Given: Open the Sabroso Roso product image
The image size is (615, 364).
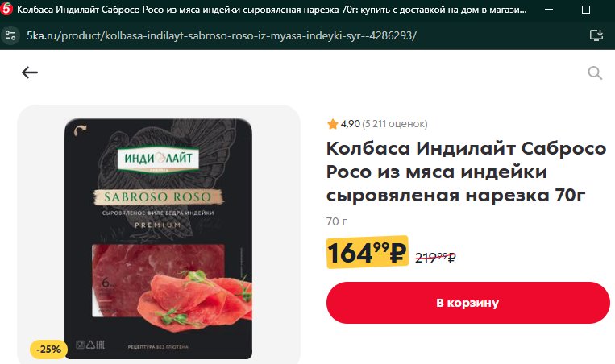Looking at the screenshot, I should (x=159, y=238).
